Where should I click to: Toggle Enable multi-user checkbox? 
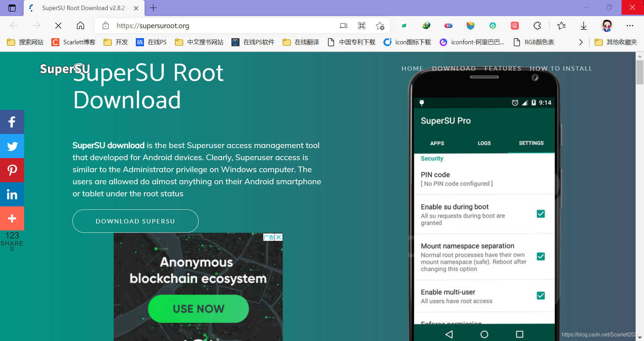pos(541,295)
